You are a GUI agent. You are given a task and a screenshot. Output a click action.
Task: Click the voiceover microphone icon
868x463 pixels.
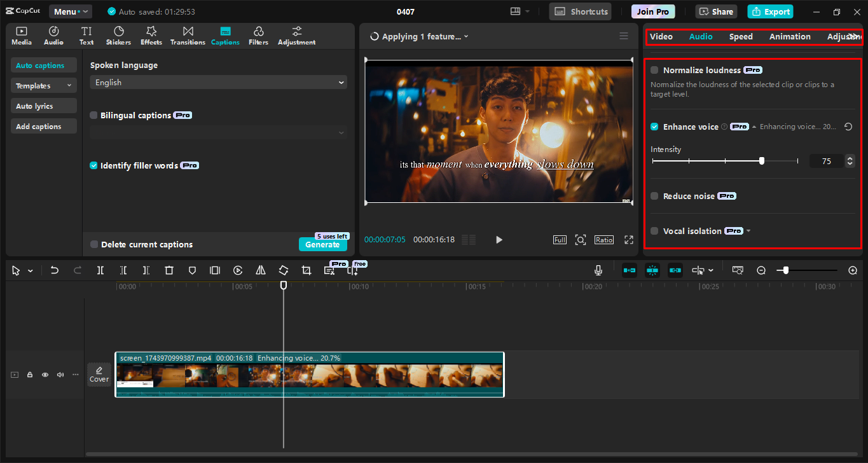[x=598, y=270]
